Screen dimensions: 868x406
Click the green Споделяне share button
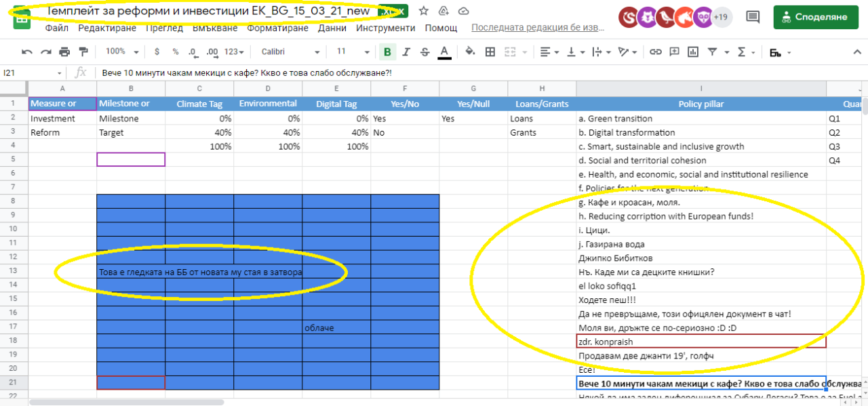click(815, 16)
